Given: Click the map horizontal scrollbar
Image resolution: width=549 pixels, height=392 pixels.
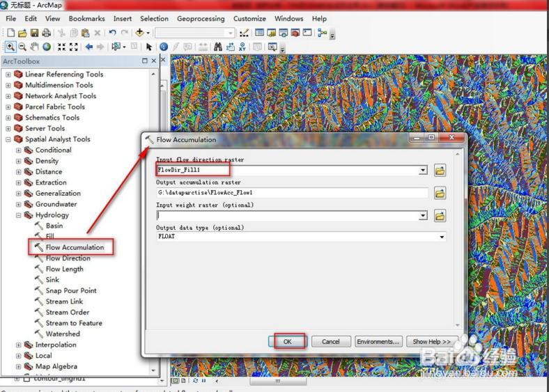Looking at the screenshot, I should tap(278, 381).
